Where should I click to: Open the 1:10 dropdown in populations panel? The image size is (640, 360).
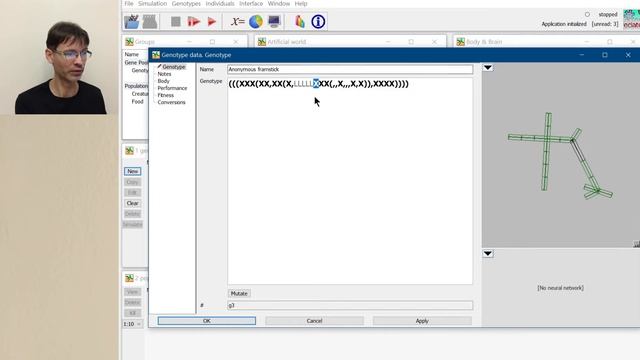pyautogui.click(x=133, y=324)
